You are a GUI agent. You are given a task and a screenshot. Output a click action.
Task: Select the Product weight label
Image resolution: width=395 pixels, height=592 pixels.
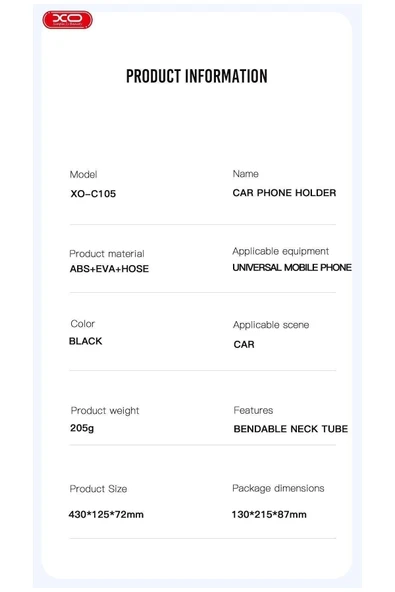pyautogui.click(x=105, y=411)
